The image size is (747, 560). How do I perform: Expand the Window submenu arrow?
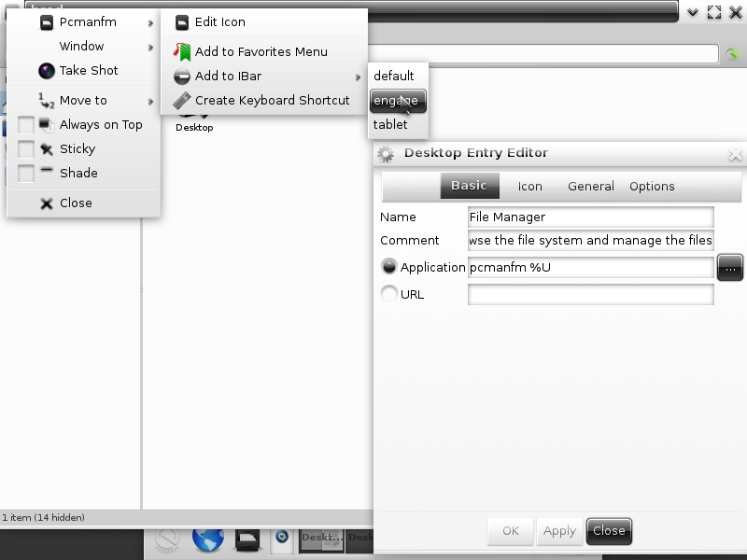coord(150,48)
